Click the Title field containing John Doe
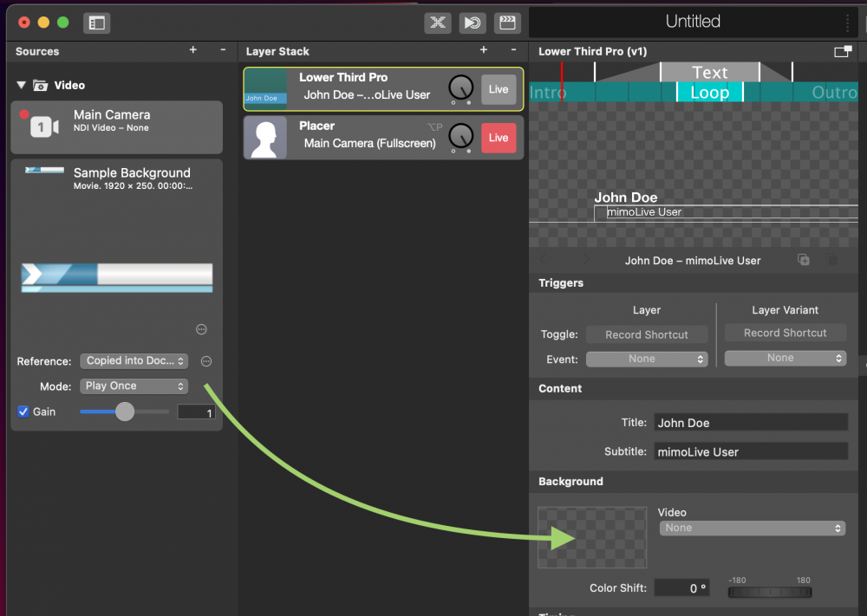The height and width of the screenshot is (616, 867). [x=751, y=423]
